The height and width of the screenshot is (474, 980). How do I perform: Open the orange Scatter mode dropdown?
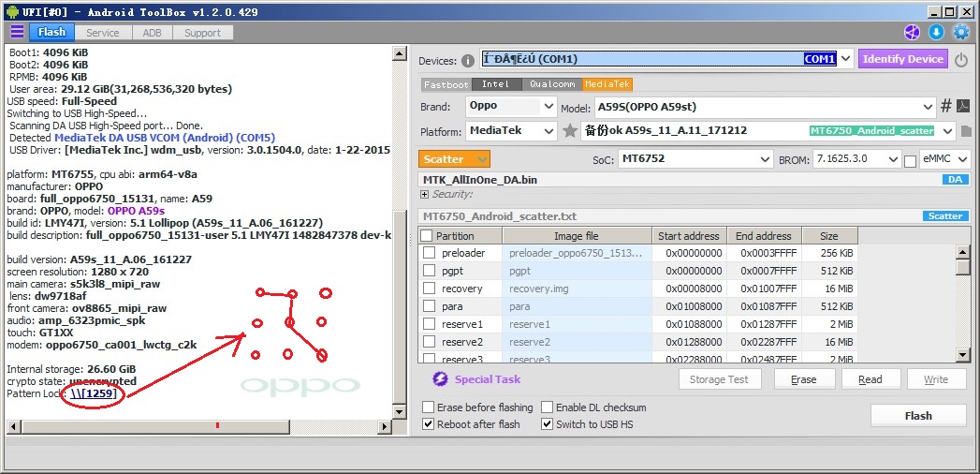(454, 159)
